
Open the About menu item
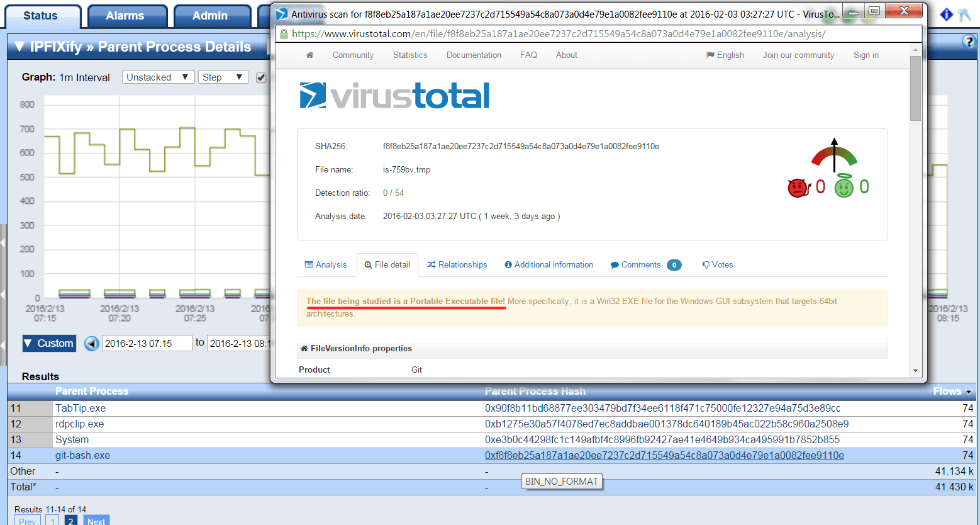click(566, 55)
